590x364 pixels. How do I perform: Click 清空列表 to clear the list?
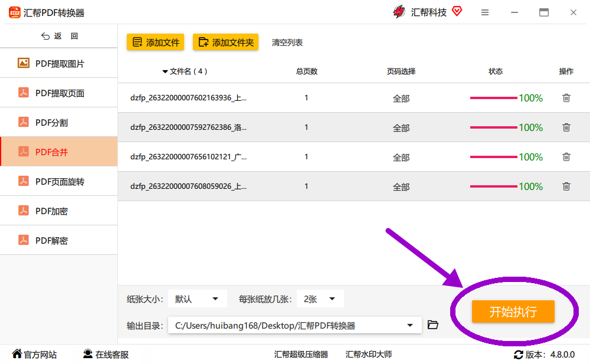pos(287,42)
